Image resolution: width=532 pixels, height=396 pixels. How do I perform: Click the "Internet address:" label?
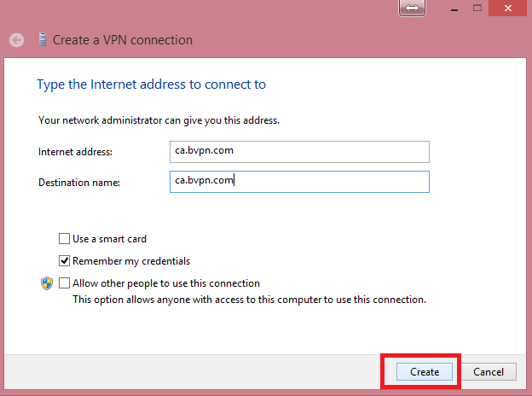click(75, 152)
